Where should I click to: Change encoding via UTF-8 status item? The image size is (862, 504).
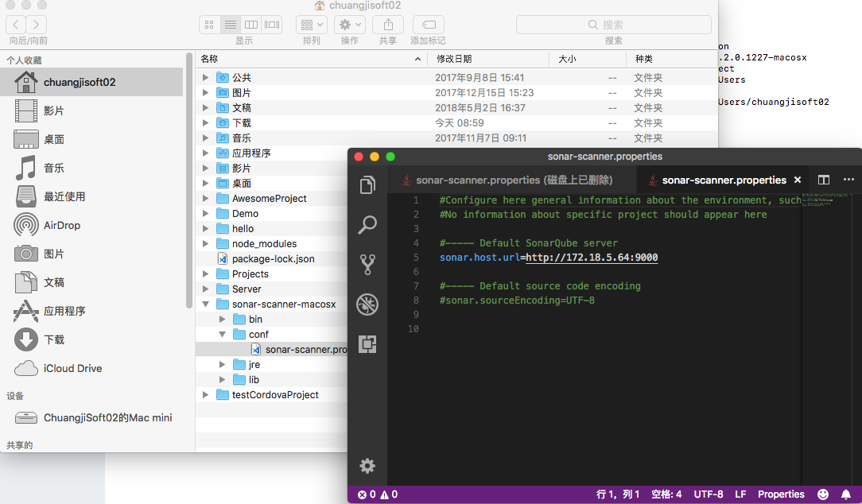point(708,494)
